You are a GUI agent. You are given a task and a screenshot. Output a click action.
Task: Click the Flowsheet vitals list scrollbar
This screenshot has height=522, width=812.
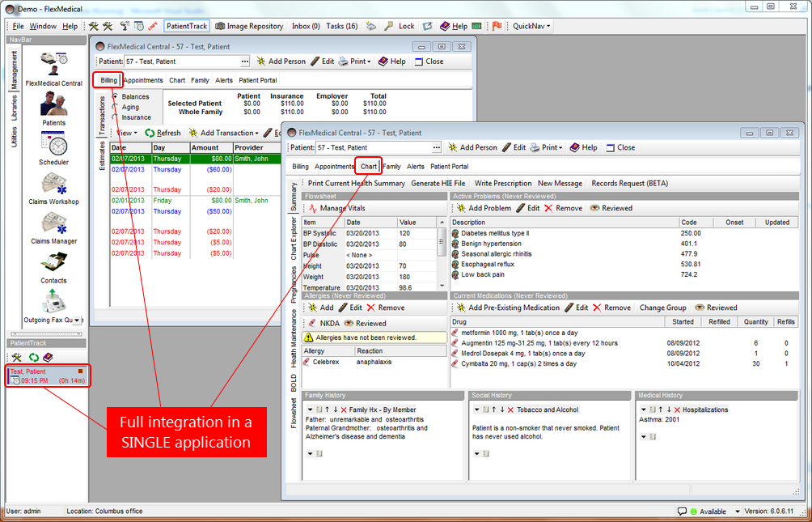[x=442, y=253]
